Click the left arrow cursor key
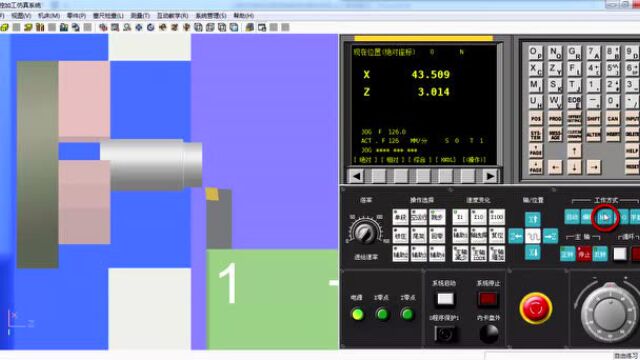 [x=555, y=167]
